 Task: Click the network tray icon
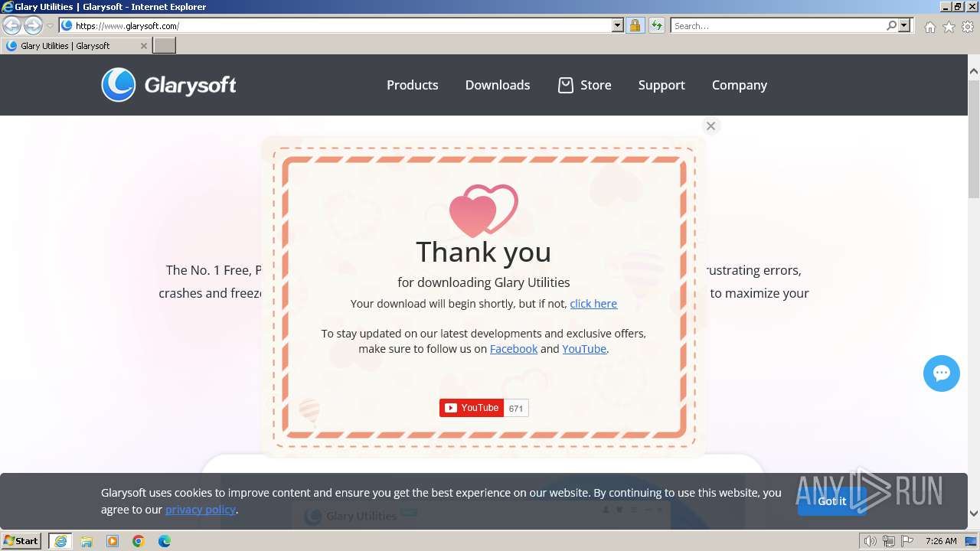pos(889,541)
